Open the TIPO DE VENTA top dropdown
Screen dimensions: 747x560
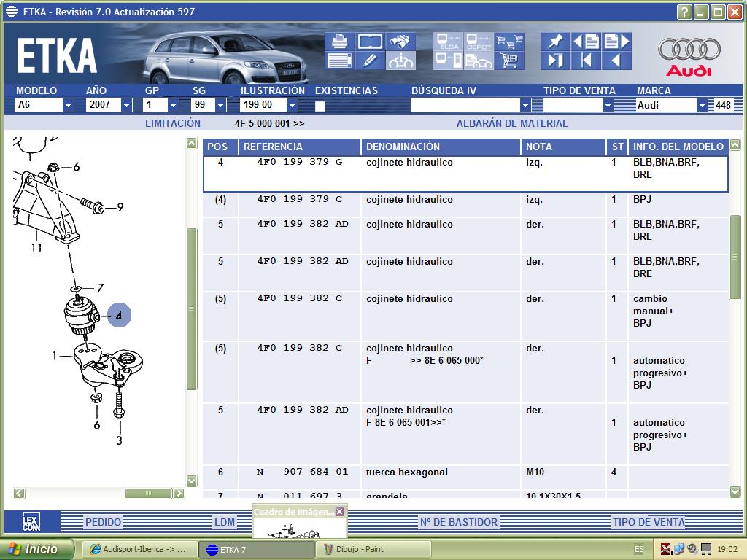608,105
